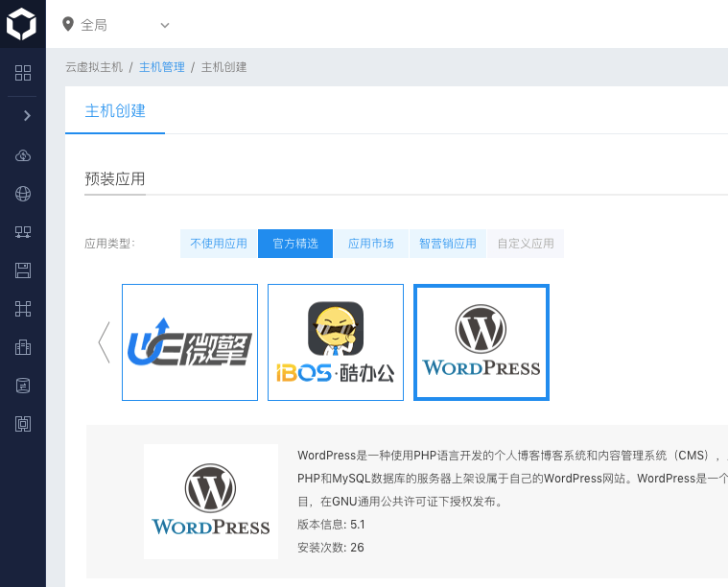The width and height of the screenshot is (728, 587).
Task: Click the 版本信息: 5.1 text
Action: [x=331, y=525]
